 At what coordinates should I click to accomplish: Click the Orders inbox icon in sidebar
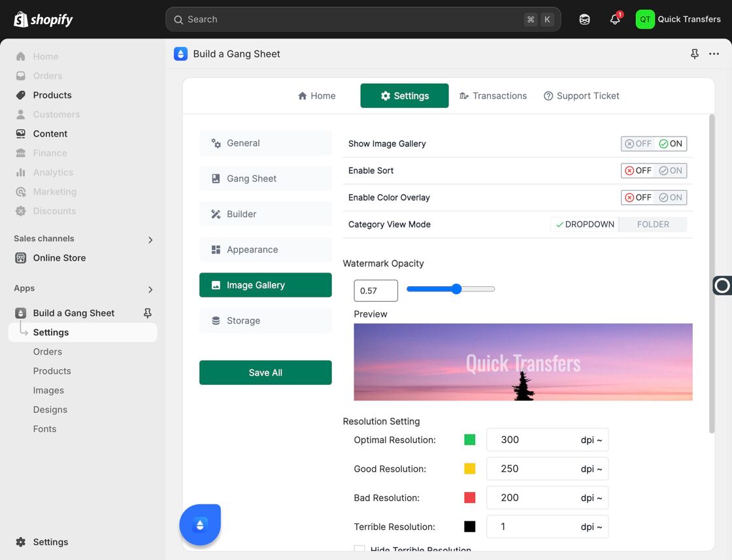[20, 76]
